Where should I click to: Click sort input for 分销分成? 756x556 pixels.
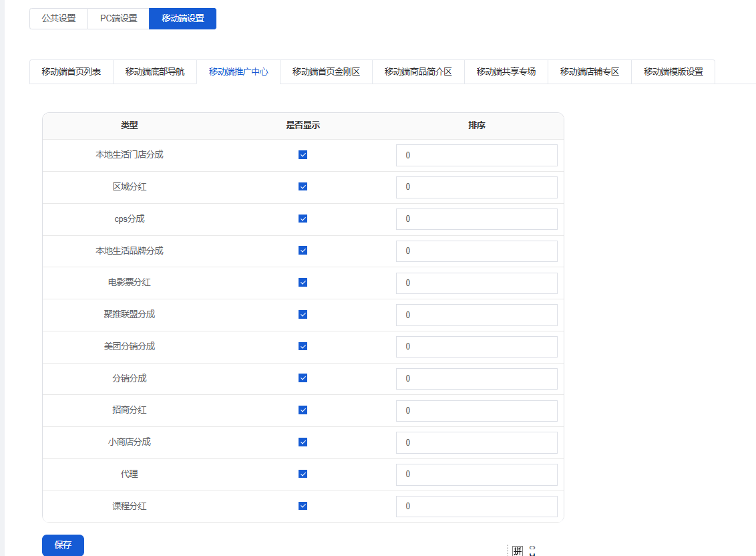pos(476,379)
